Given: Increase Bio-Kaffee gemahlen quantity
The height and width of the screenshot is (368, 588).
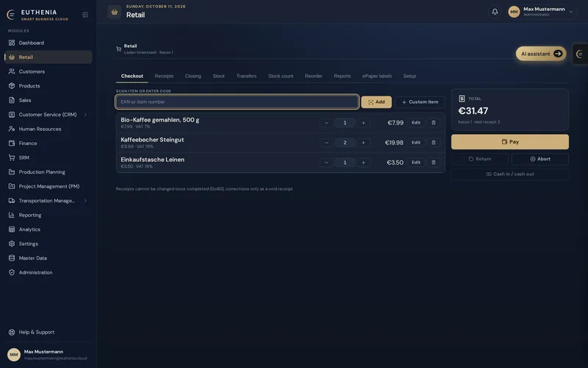Looking at the screenshot, I should [x=363, y=123].
